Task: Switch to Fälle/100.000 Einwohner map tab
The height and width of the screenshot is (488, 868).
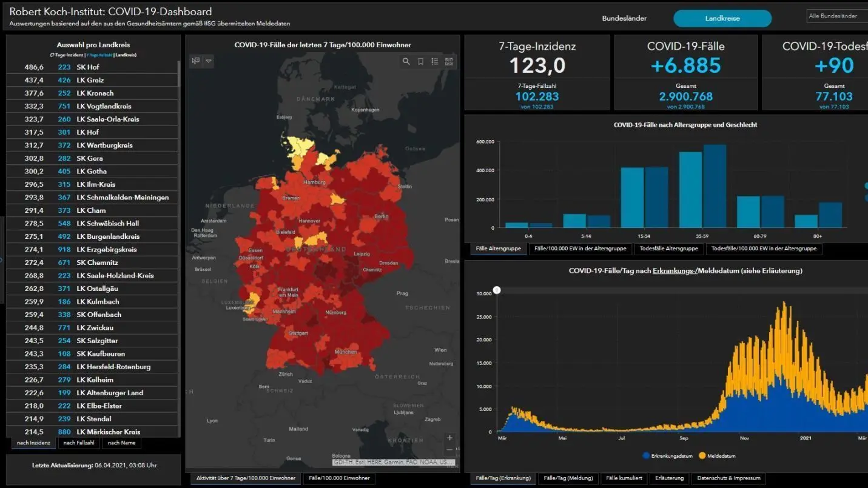Action: tap(339, 478)
